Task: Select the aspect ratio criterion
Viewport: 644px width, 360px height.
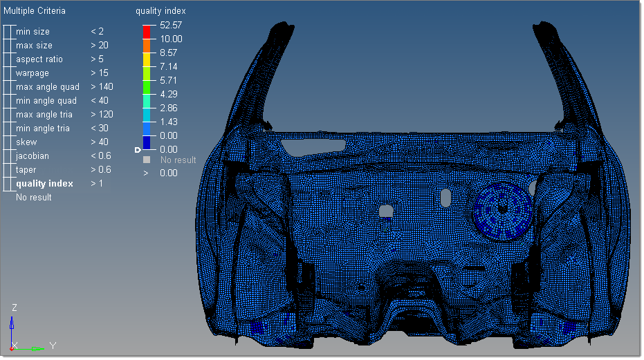Action: coord(39,59)
